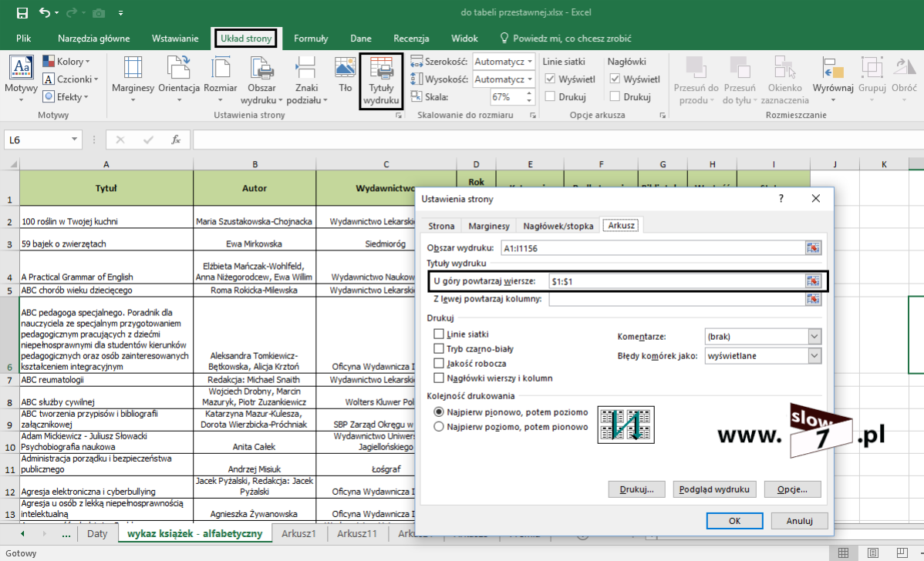The image size is (924, 561).
Task: Click the Name Box showing L6
Action: [x=36, y=139]
